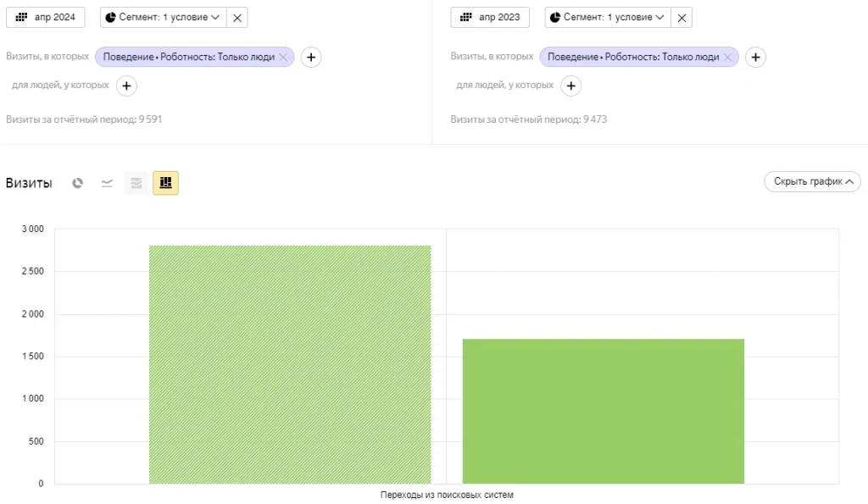Image resolution: width=868 pixels, height=504 pixels.
Task: Click the calendar icon beside апр 2023
Action: coord(465,17)
